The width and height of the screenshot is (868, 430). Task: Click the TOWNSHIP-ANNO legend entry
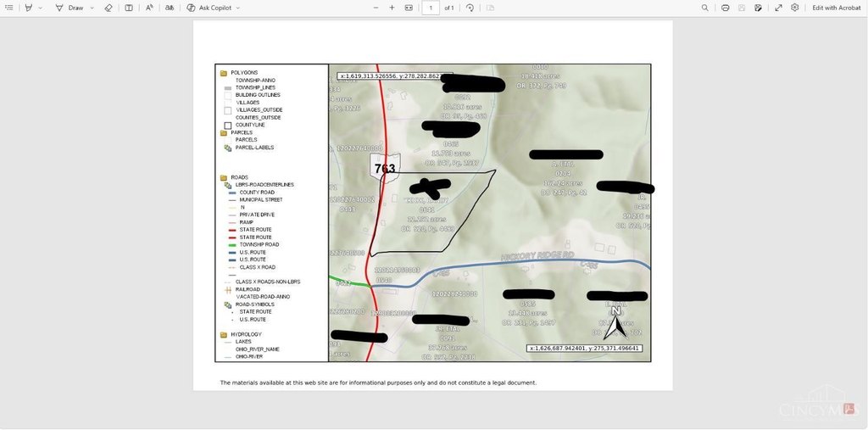tap(255, 81)
